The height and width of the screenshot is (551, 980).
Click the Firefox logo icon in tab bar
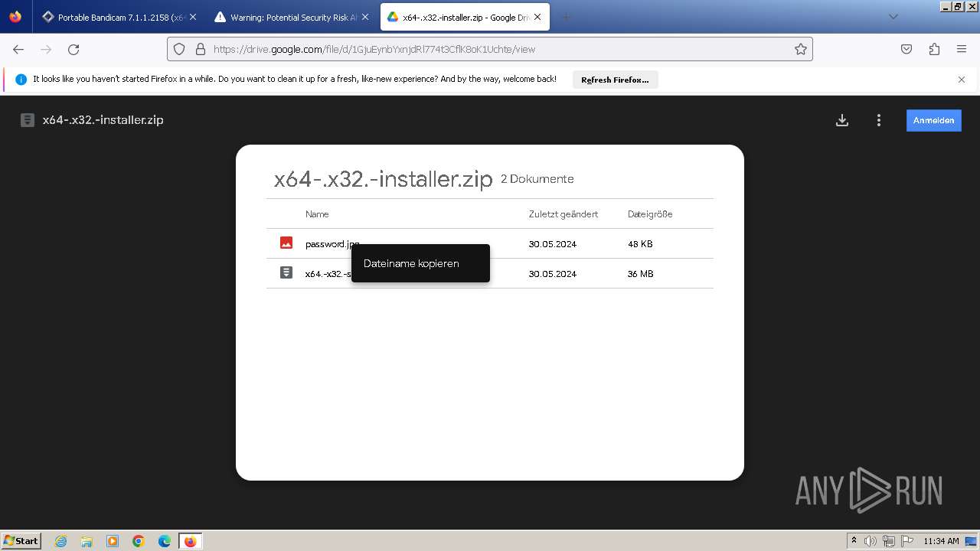pos(15,17)
